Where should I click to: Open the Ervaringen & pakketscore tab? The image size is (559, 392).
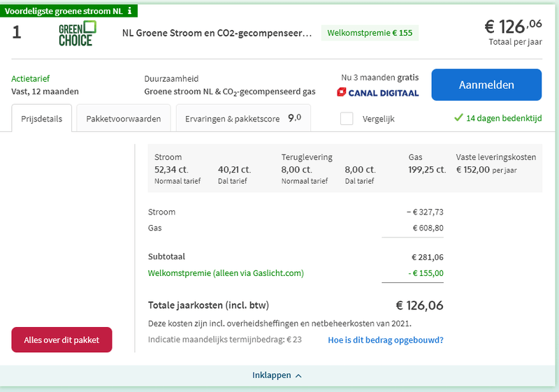[242, 119]
